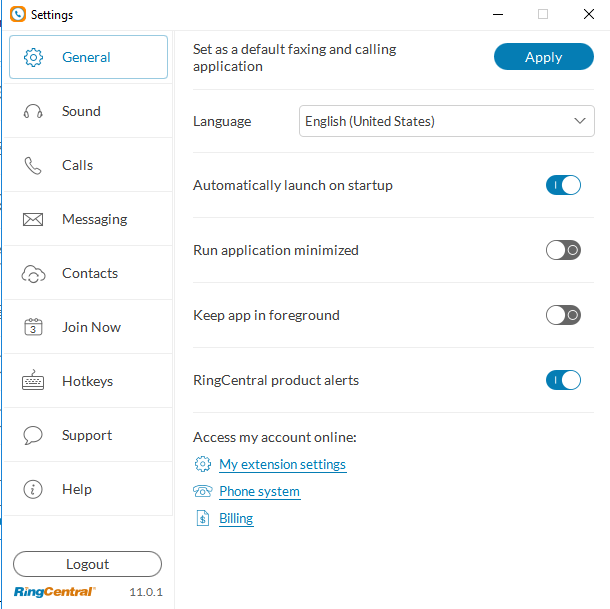Image resolution: width=610 pixels, height=609 pixels.
Task: Click the info circle Help icon
Action: [33, 490]
